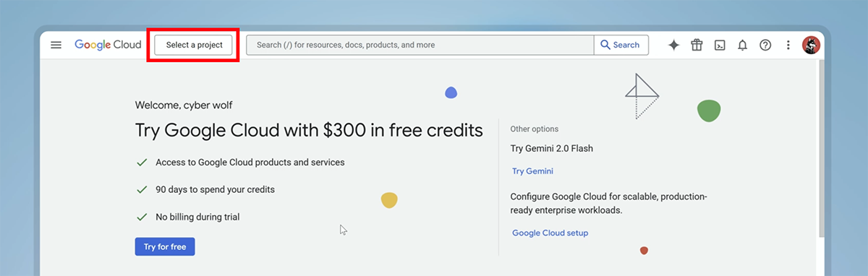Click 'Try Gemini 2.0 Flash' heading
The image size is (868, 276).
pos(552,148)
